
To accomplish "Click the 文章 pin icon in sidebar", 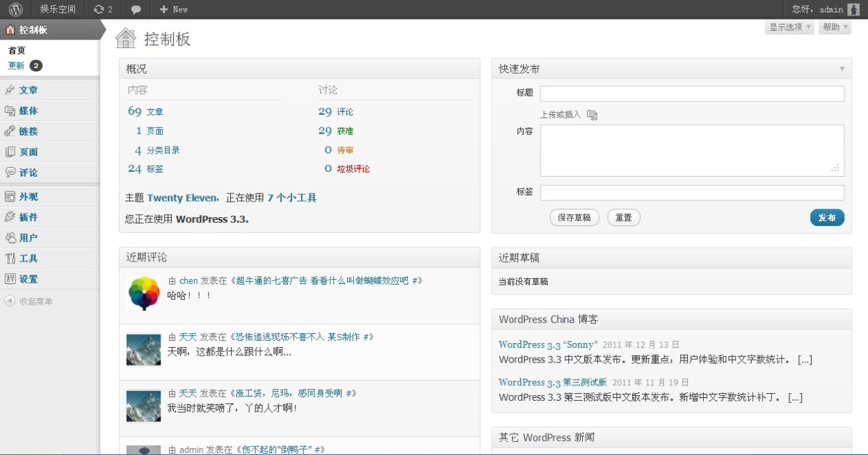I will 10,90.
